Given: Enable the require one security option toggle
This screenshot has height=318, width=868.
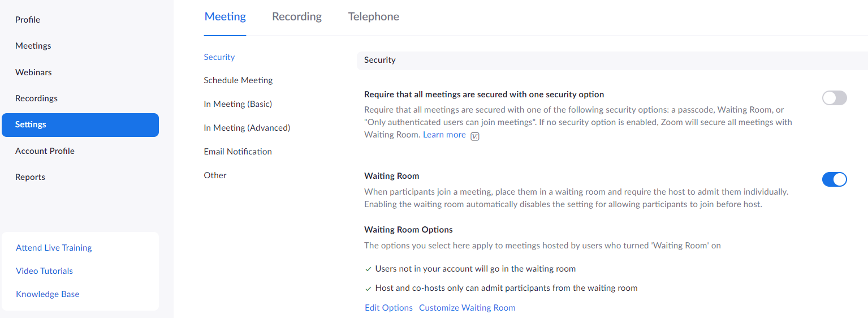Looking at the screenshot, I should [834, 98].
